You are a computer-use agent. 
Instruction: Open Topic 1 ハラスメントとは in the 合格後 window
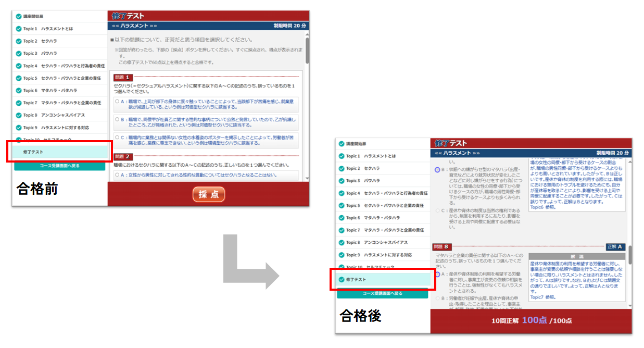(x=383, y=156)
